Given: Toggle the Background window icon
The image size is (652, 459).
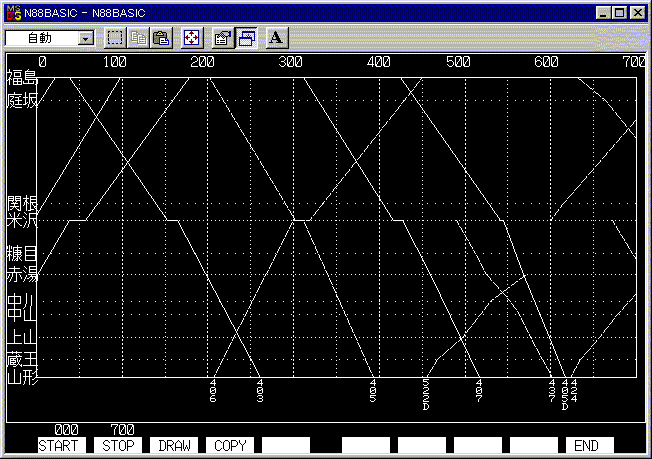Looking at the screenshot, I should (x=246, y=38).
